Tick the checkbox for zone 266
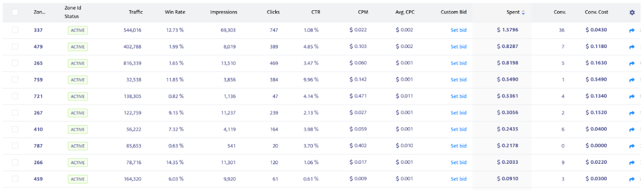644x190 pixels. 15,162
